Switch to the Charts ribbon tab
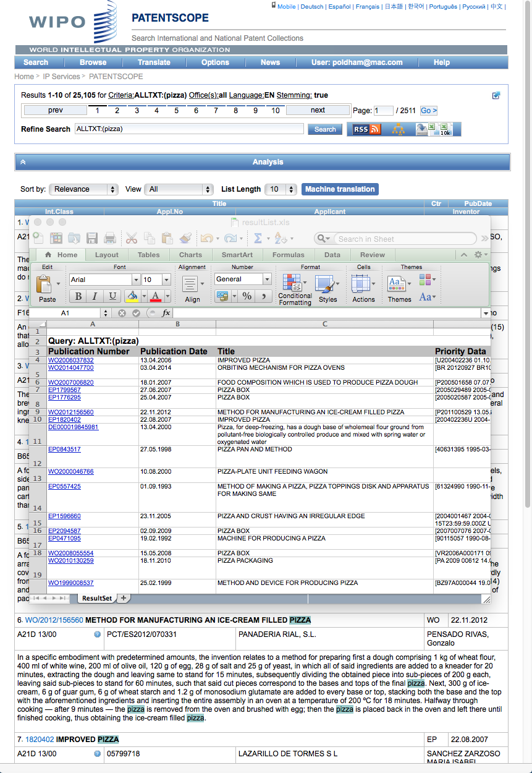532x773 pixels. click(x=190, y=255)
